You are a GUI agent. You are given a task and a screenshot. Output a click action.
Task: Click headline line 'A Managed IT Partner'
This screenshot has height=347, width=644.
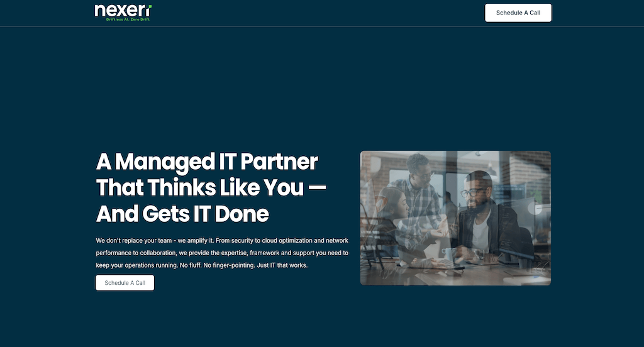[x=207, y=162]
